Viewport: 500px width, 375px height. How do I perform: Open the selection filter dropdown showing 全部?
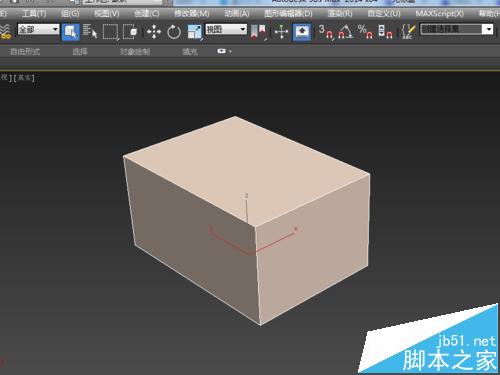click(38, 29)
